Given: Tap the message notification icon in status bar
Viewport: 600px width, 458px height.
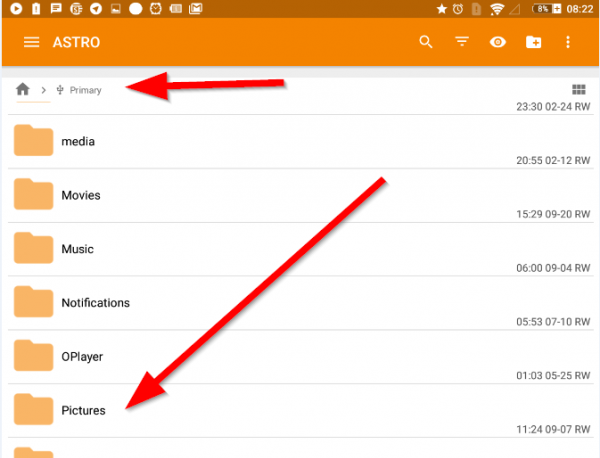Looking at the screenshot, I should (56, 8).
